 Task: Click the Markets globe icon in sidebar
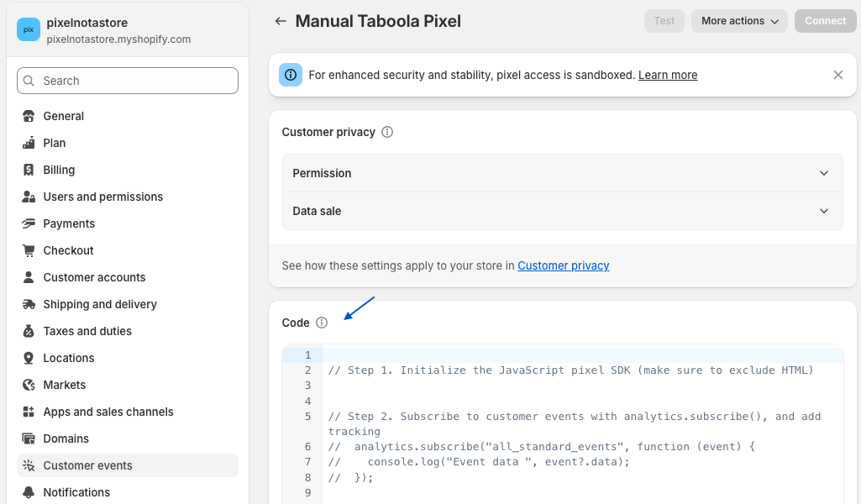29,385
